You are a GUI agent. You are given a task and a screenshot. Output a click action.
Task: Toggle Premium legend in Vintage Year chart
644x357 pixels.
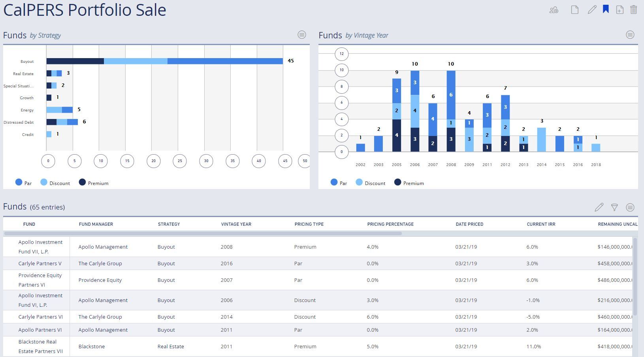point(409,183)
